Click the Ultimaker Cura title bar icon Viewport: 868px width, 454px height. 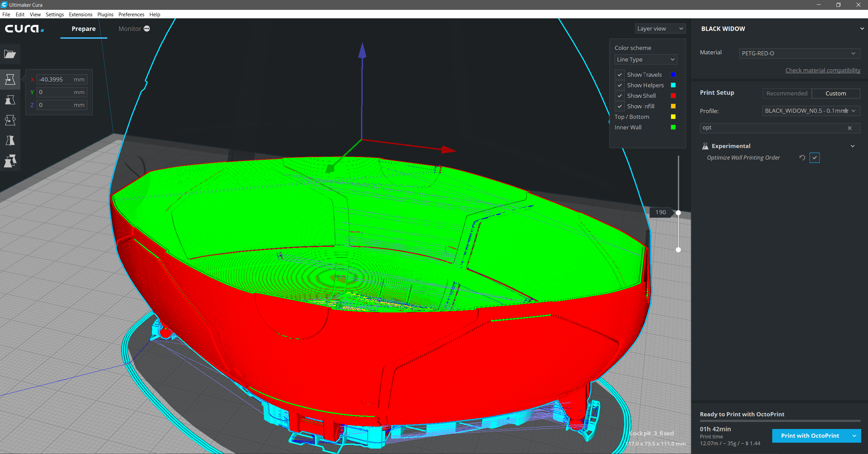4,5
